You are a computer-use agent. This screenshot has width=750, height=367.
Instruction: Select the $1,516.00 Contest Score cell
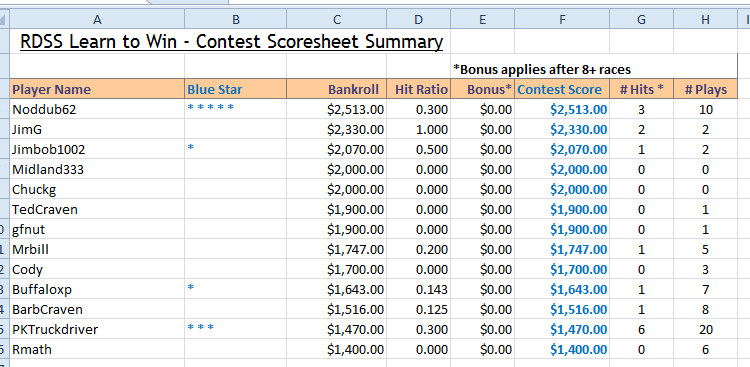tap(562, 310)
